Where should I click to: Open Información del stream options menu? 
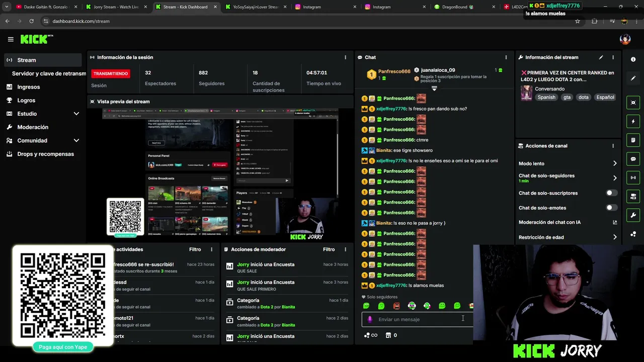[613, 57]
